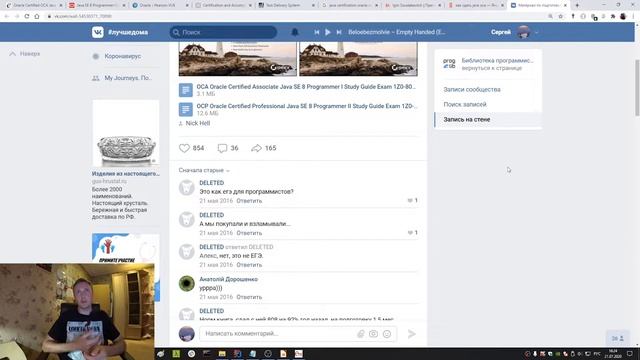The height and width of the screenshot is (360, 640).
Task: Open the file explorer taskbar icon
Action: click(x=222, y=353)
